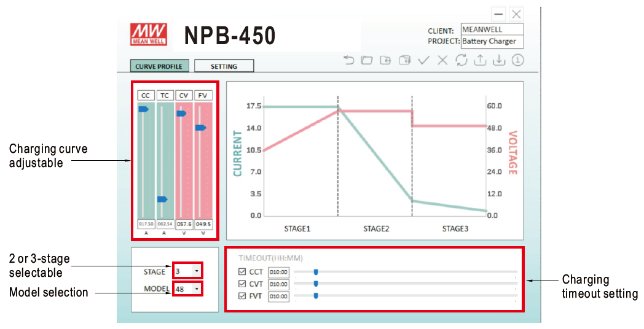
Task: Click the undo arrow icon
Action: (348, 60)
